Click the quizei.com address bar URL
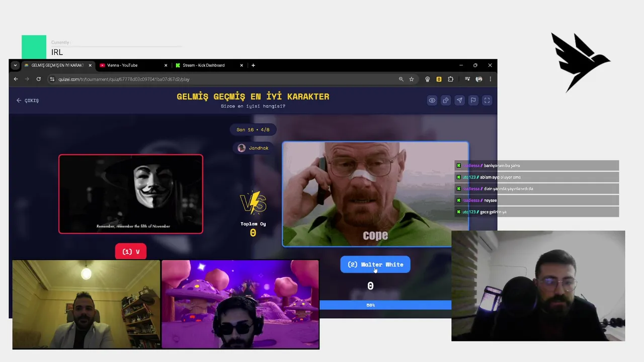The image size is (644, 362). click(124, 79)
